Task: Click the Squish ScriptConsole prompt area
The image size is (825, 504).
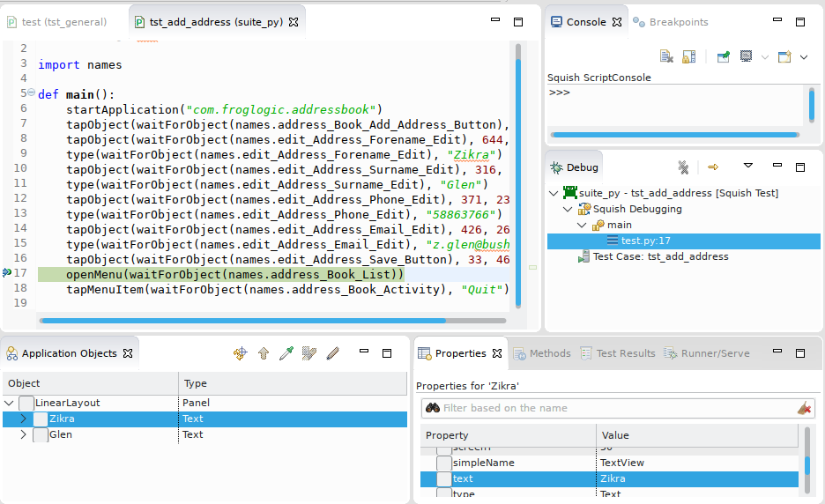Action: point(676,105)
